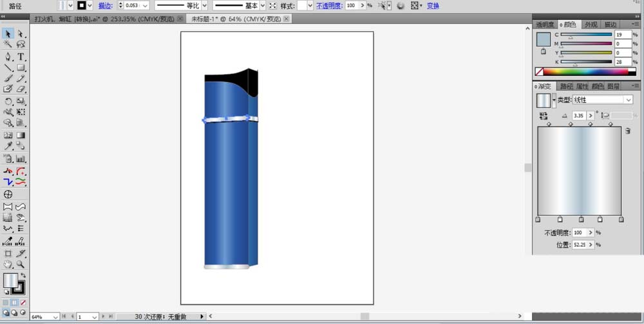Select the Type tool
The width and height of the screenshot is (644, 324).
[x=21, y=57]
